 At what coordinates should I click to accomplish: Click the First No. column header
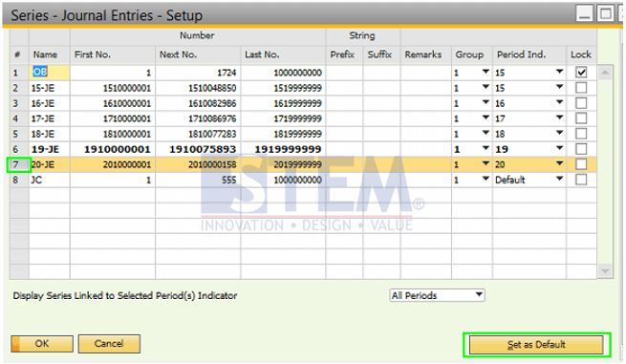click(113, 54)
